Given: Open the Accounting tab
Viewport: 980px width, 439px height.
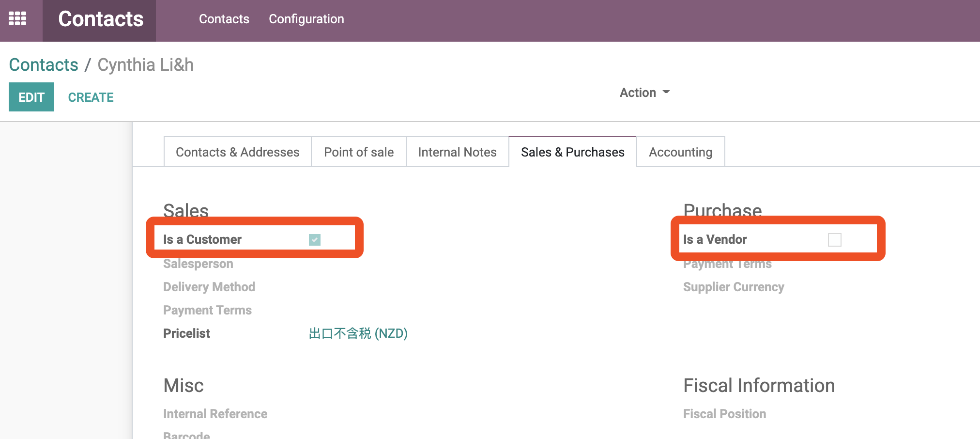Looking at the screenshot, I should coord(681,152).
